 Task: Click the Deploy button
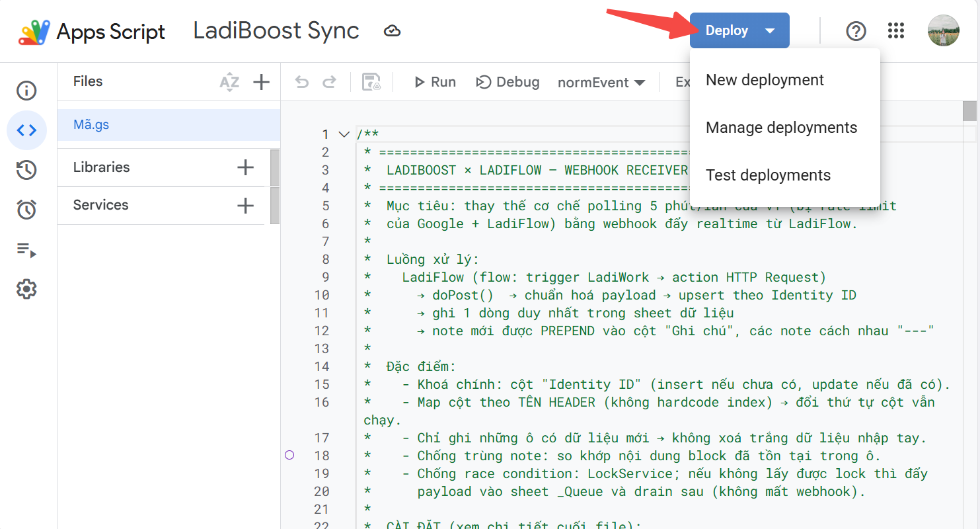coord(739,30)
